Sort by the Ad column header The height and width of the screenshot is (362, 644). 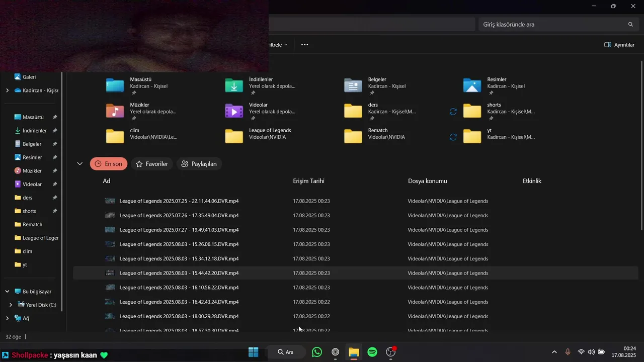pyautogui.click(x=107, y=181)
